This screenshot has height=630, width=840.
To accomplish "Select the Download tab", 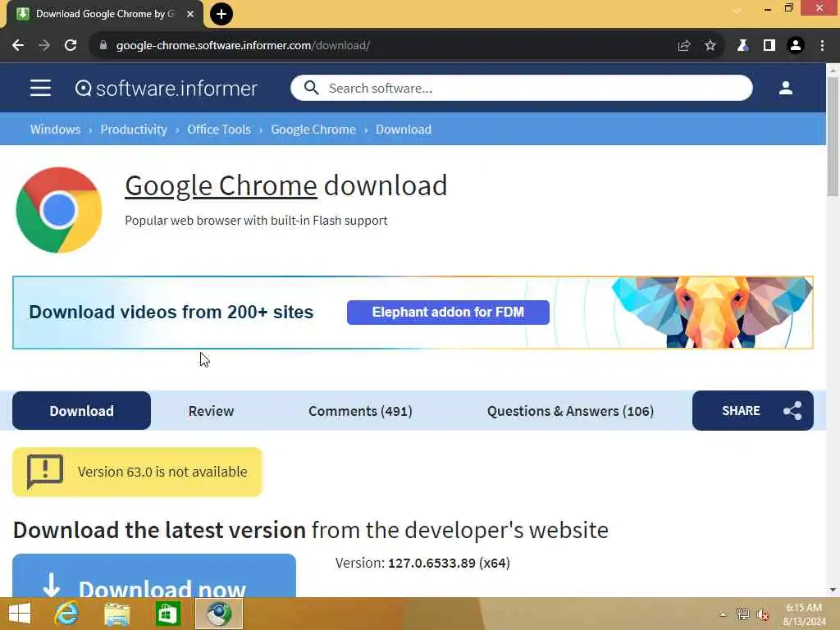I will click(x=81, y=411).
